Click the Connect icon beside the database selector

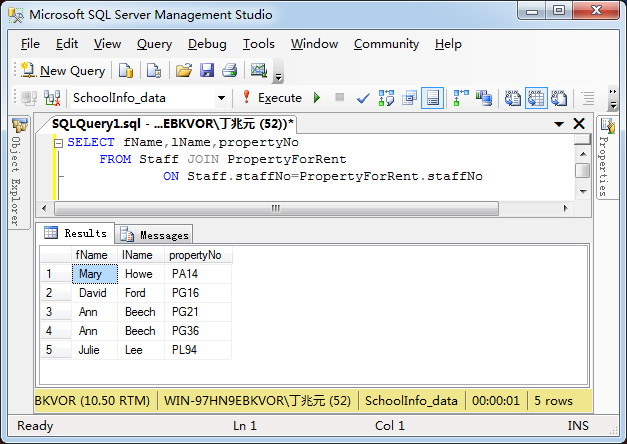[29, 98]
